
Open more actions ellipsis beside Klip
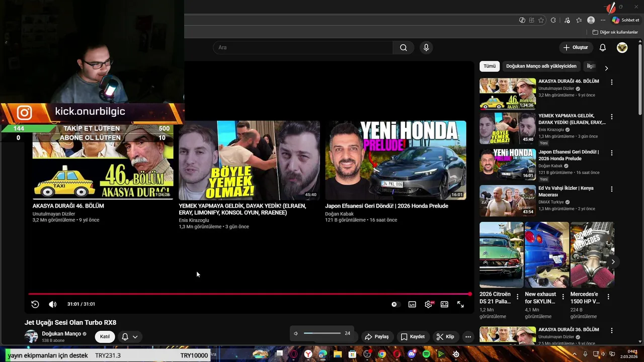468,336
